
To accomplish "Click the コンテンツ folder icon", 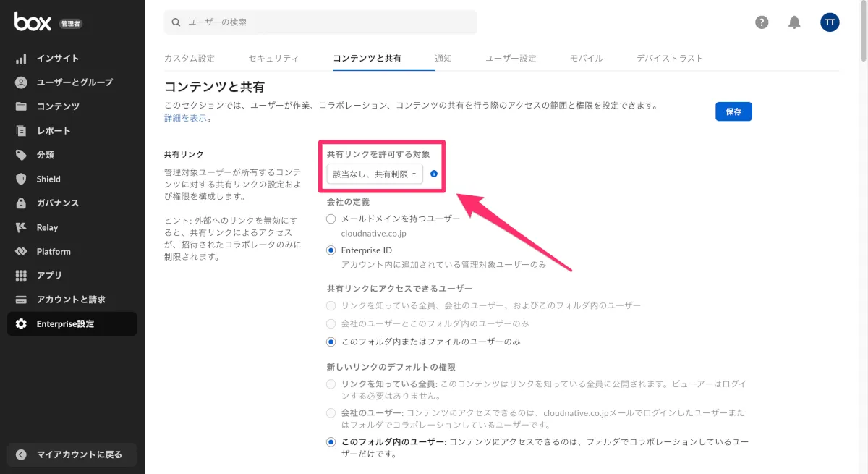I will point(21,106).
